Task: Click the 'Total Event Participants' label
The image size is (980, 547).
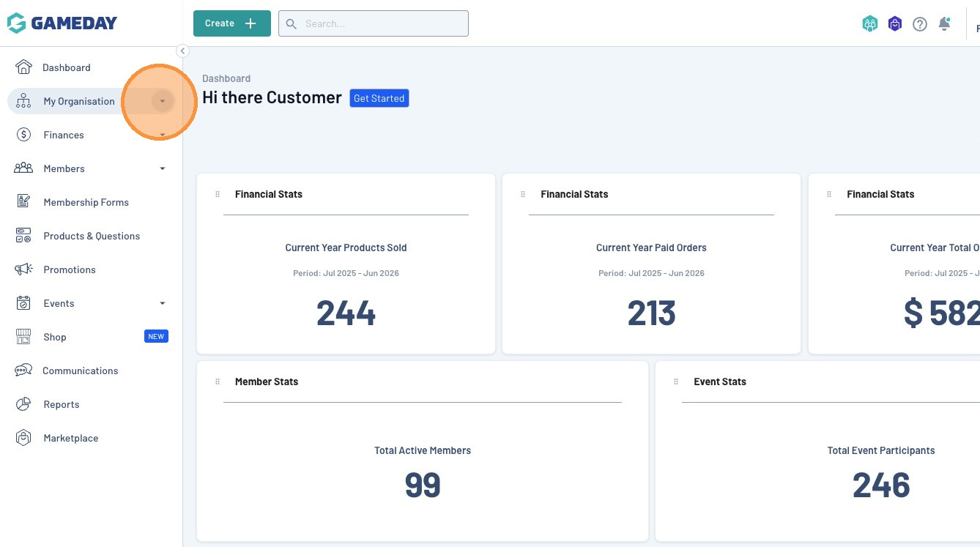Action: click(881, 450)
